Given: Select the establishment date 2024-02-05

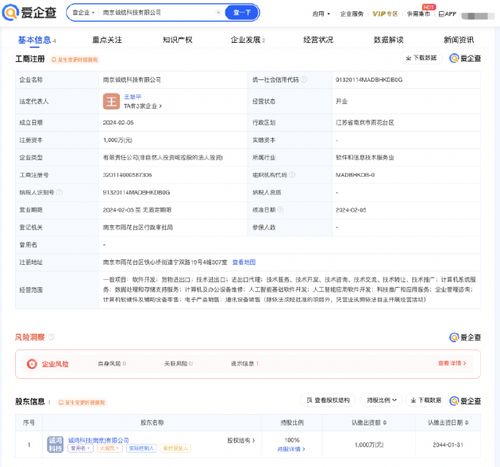Looking at the screenshot, I should tap(118, 122).
